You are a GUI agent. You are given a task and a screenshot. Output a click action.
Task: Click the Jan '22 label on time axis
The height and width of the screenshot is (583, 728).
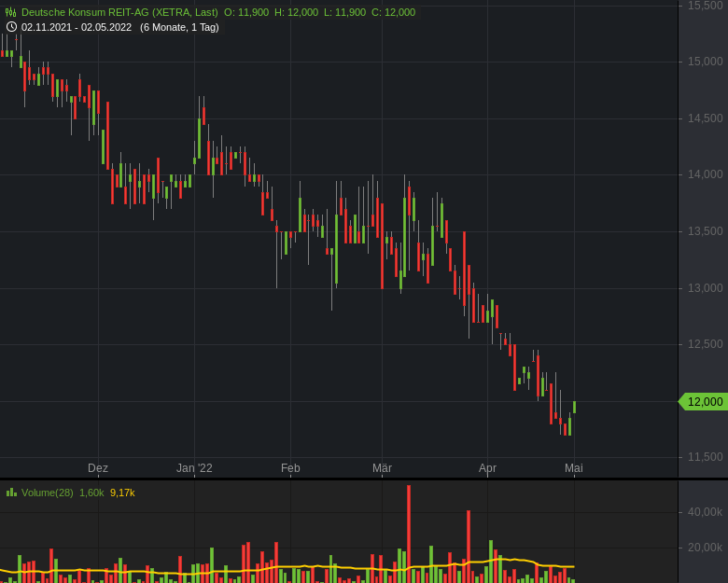pos(194,468)
